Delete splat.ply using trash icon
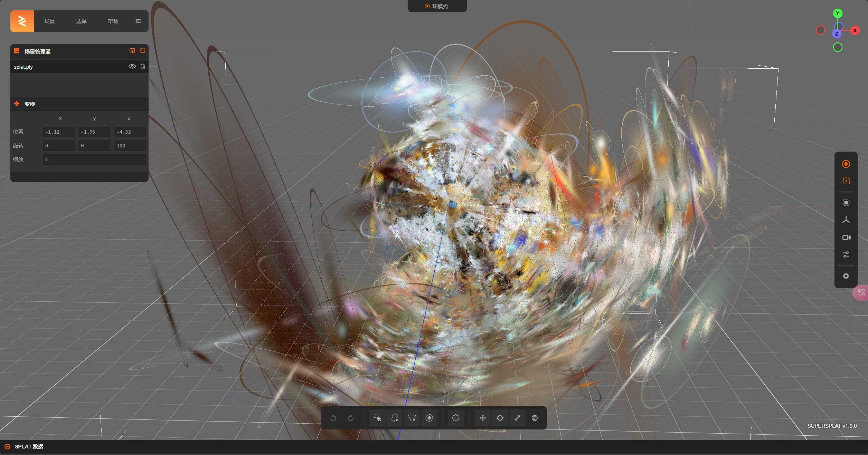 (x=143, y=67)
